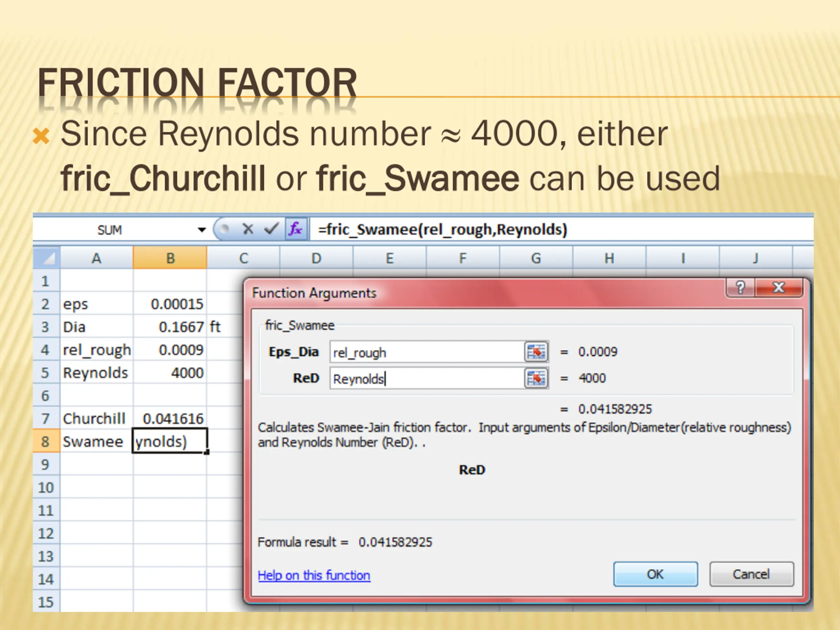Collapse dialog using the ReD range selector icon

[x=536, y=378]
